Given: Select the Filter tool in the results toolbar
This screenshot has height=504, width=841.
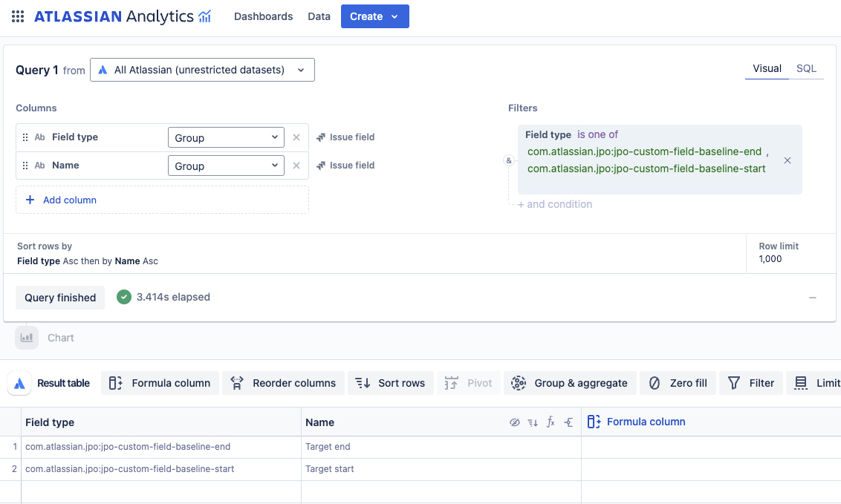Looking at the screenshot, I should click(750, 383).
